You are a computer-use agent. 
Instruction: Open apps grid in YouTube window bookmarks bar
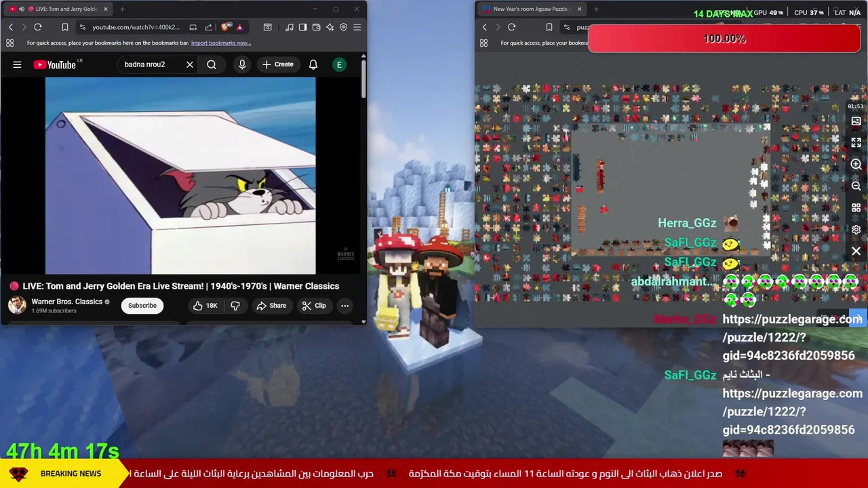tap(9, 43)
